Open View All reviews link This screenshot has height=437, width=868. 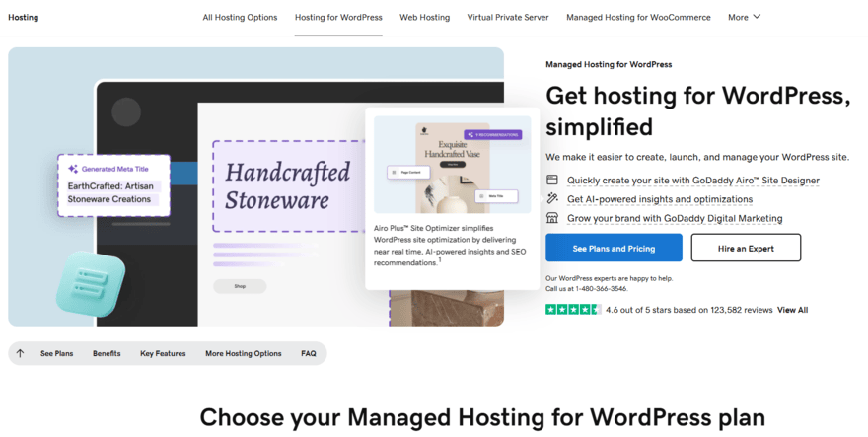click(792, 310)
